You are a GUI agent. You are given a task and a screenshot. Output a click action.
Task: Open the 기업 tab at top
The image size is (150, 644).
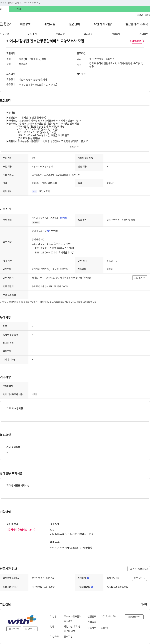tap(19, 9)
